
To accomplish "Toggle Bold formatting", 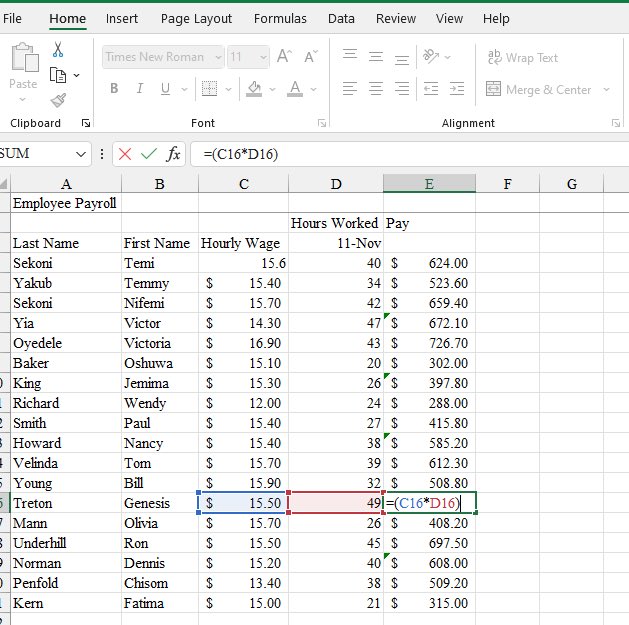I will (x=114, y=88).
